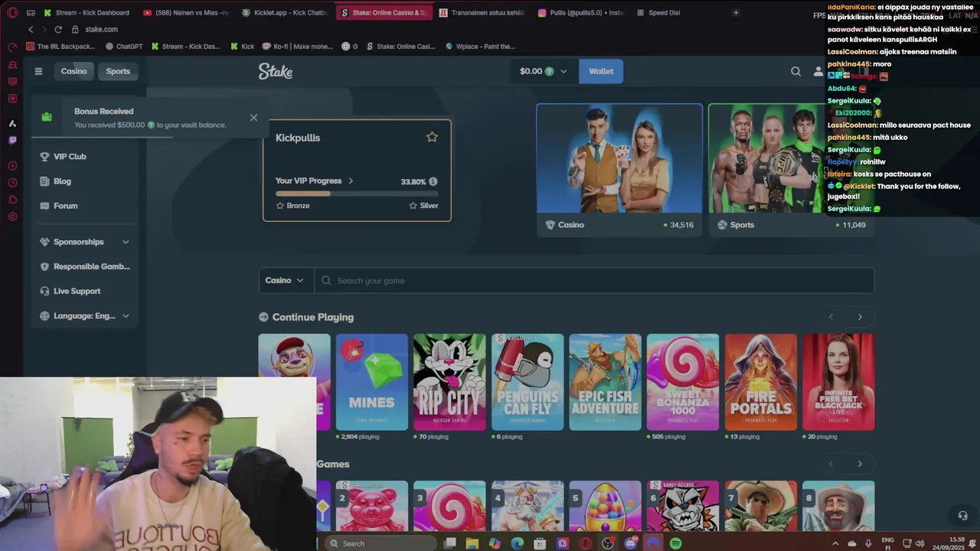The width and height of the screenshot is (980, 551).
Task: Show previous Continue Playing games
Action: coord(831,317)
